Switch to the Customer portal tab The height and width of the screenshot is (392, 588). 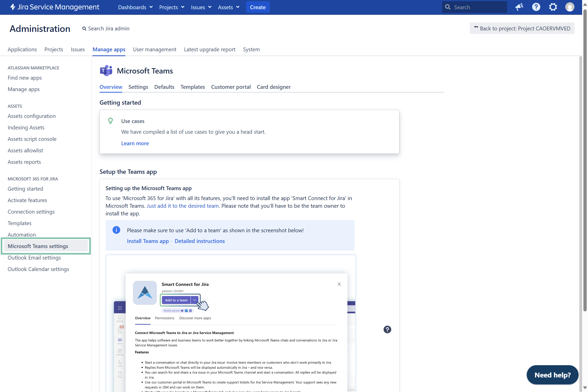point(231,87)
